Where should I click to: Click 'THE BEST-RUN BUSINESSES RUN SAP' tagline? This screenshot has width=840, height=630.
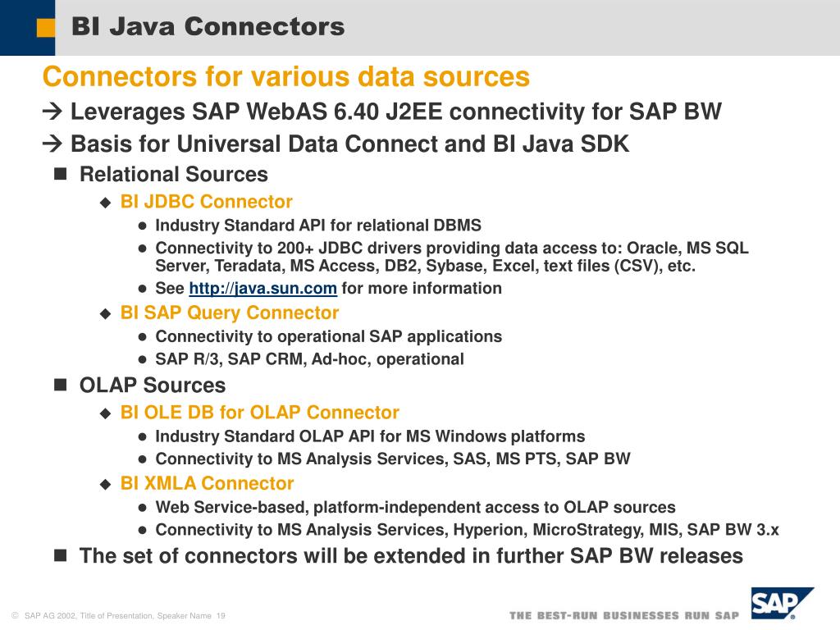624,616
